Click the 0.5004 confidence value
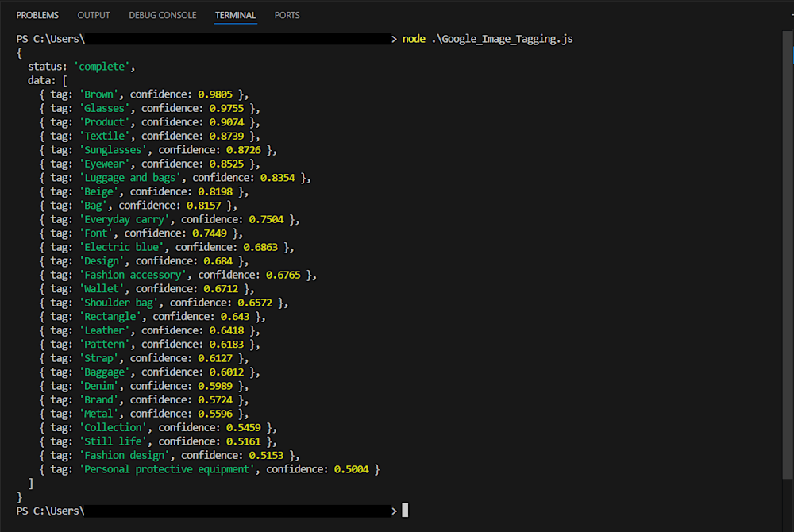Viewport: 794px width, 532px height. (x=351, y=469)
